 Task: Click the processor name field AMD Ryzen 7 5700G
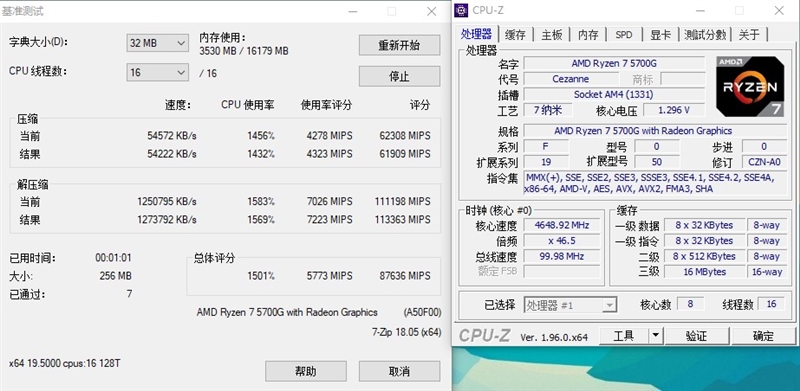(x=614, y=63)
